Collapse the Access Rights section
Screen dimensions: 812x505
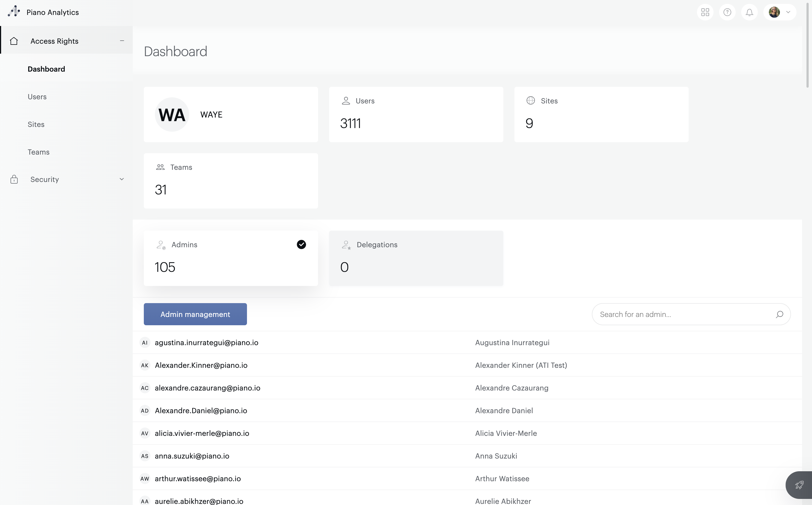(x=122, y=41)
